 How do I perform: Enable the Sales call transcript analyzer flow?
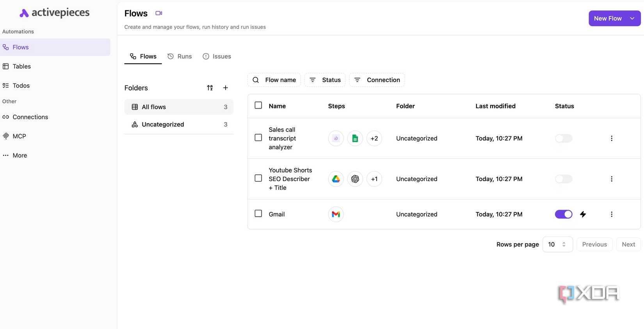pyautogui.click(x=564, y=138)
